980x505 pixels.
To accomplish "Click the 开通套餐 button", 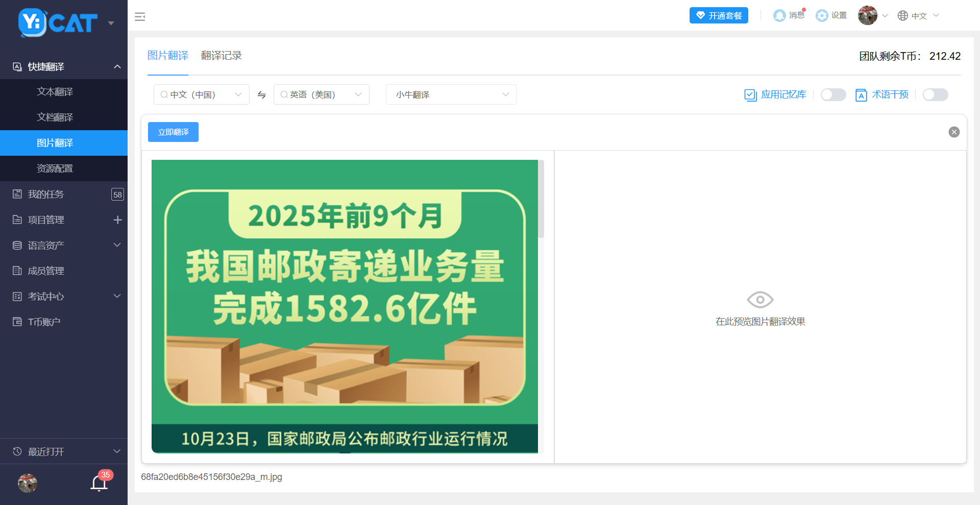I will 718,16.
